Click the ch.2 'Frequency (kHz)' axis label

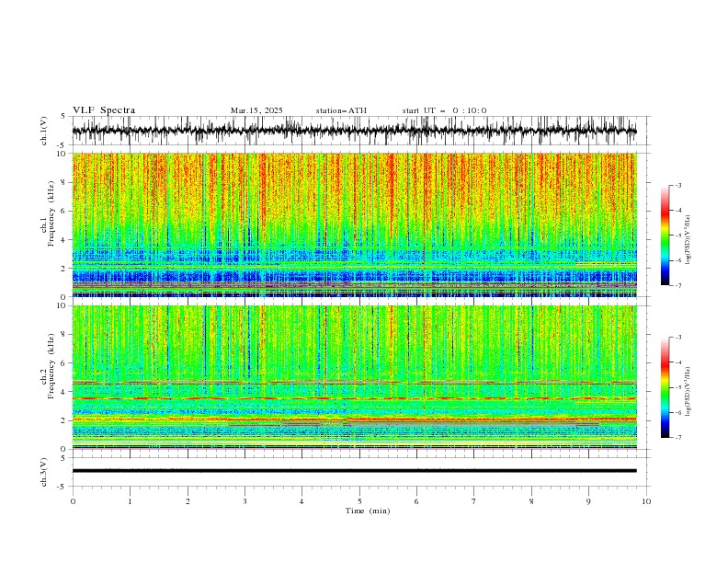pos(51,365)
